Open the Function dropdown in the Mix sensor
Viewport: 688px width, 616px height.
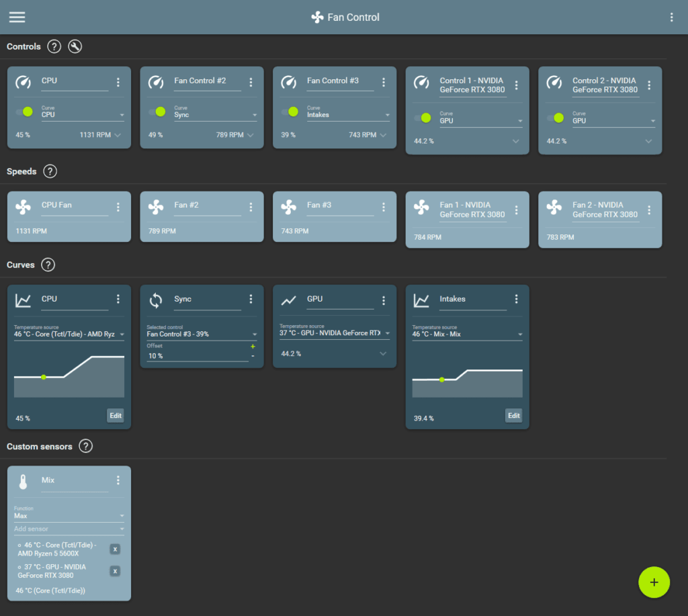pyautogui.click(x=67, y=516)
